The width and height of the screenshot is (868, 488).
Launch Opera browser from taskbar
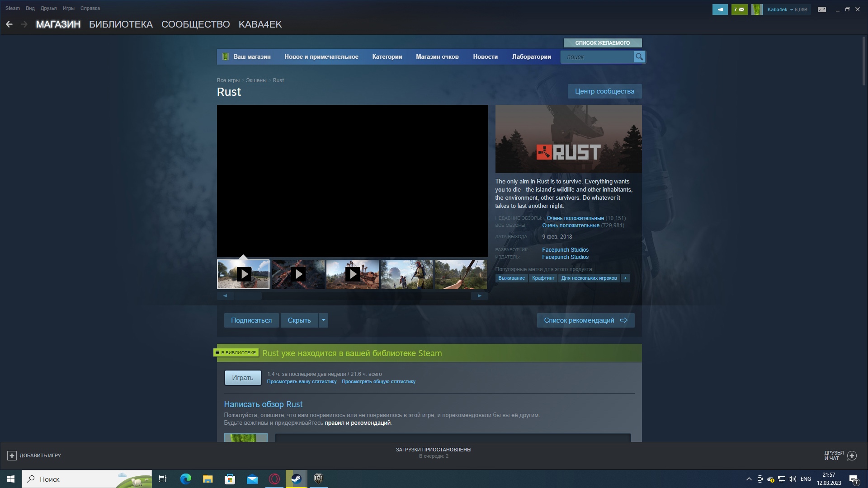274,479
